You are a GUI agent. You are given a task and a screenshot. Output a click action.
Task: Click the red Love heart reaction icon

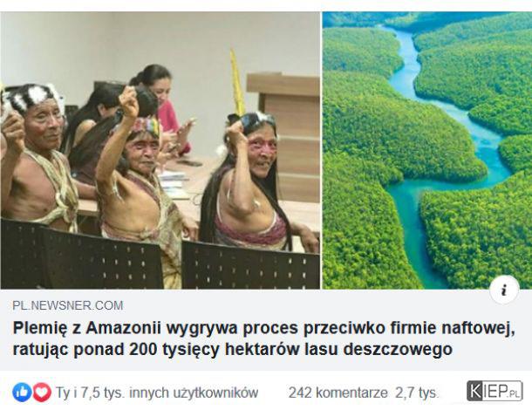point(42,393)
